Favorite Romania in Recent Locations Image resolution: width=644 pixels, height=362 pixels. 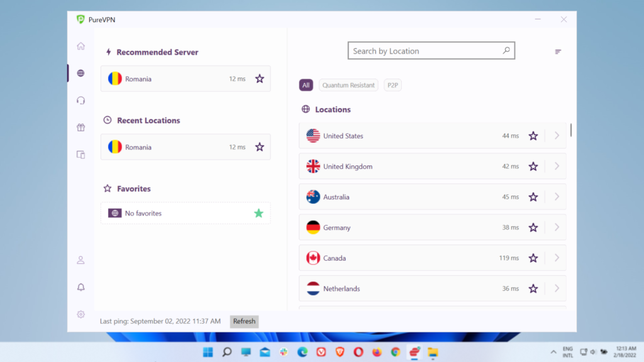click(260, 146)
